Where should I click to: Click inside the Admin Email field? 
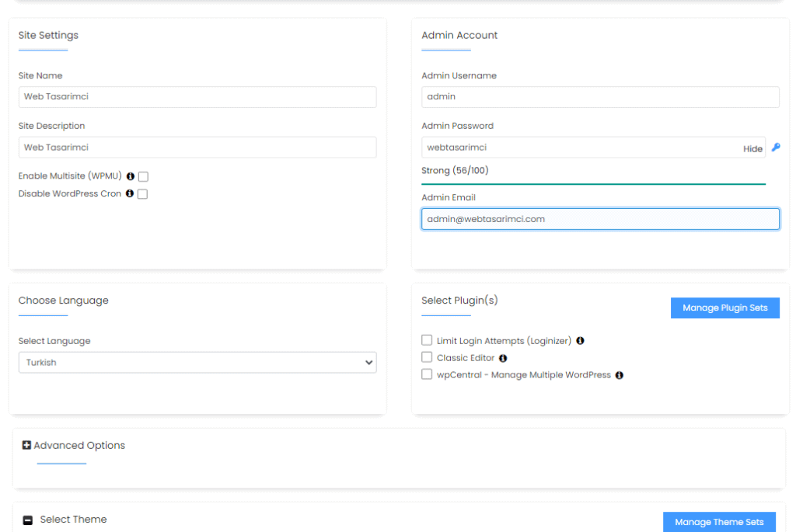(x=600, y=218)
